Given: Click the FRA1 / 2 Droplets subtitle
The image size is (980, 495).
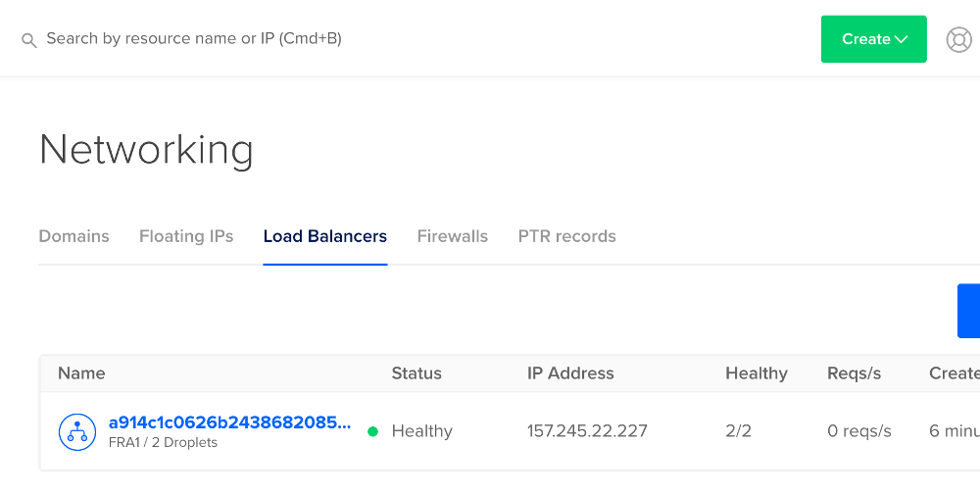Looking at the screenshot, I should click(x=163, y=442).
